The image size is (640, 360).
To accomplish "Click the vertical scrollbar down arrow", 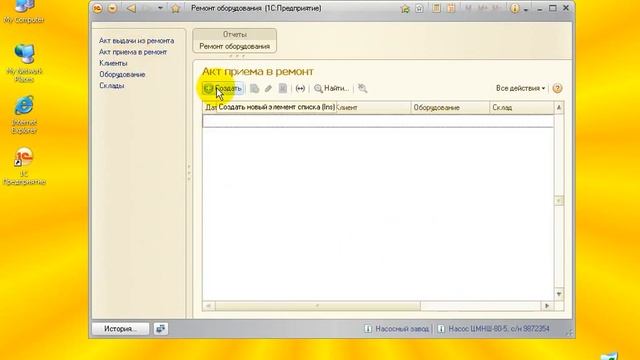I will coord(559,294).
